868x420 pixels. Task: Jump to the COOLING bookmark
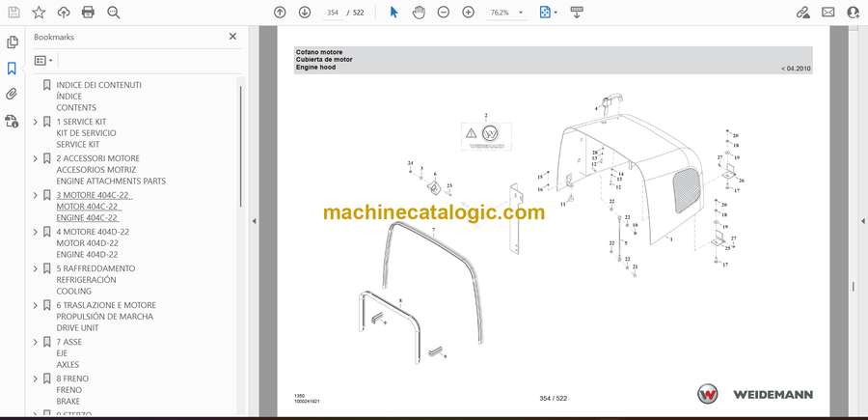click(73, 291)
